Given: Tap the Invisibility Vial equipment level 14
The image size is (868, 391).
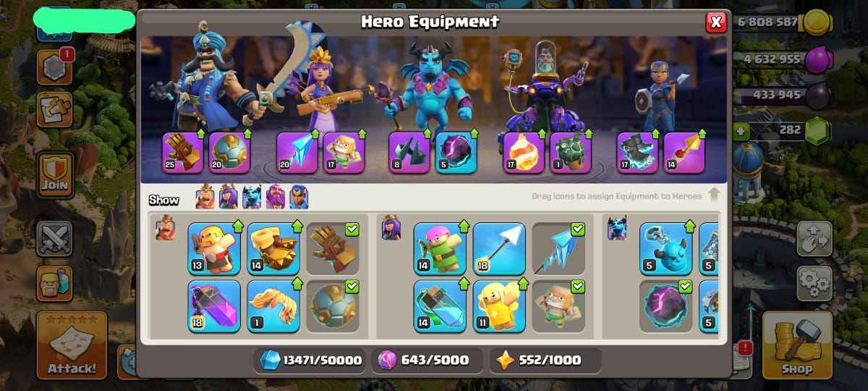Looking at the screenshot, I should tap(440, 306).
